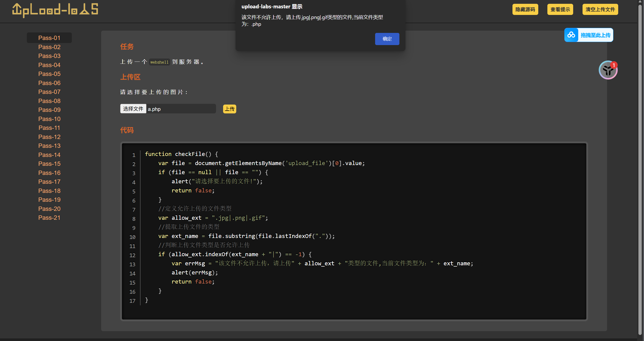Select Pass-21 at bottom of sidebar
Screen dimensions: 644x341
(x=49, y=218)
